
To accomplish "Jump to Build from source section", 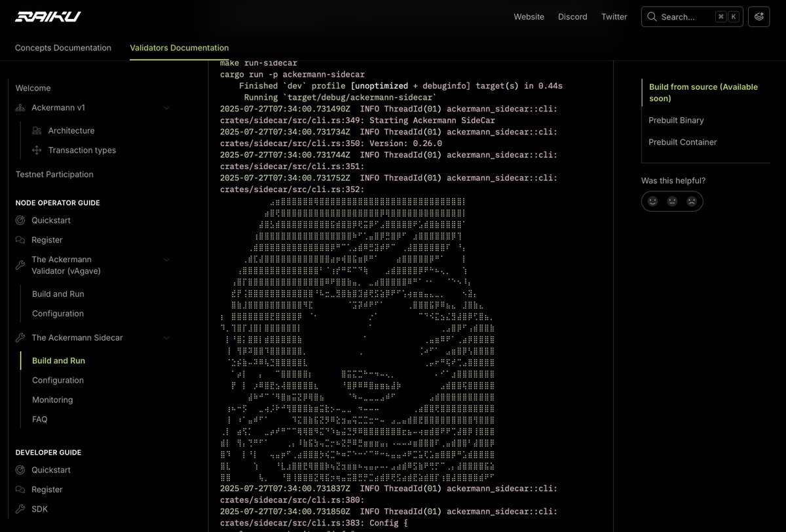I will pyautogui.click(x=703, y=92).
